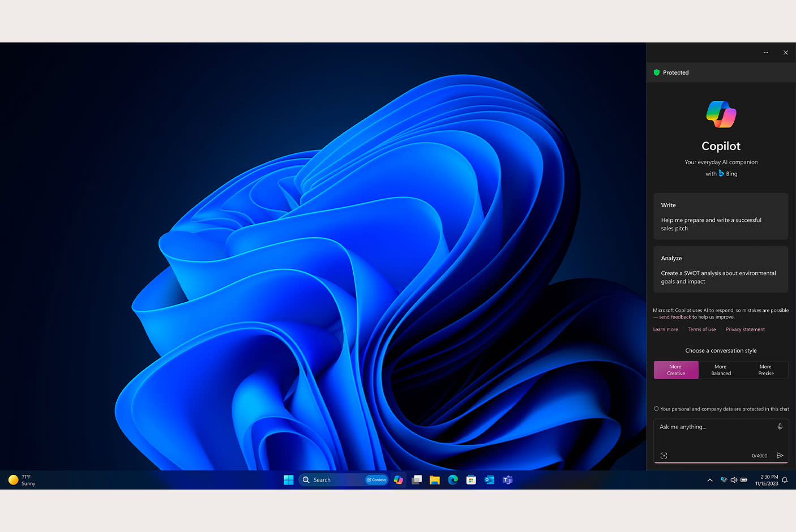The image size is (796, 532).
Task: Open Outlook from the taskbar
Action: 489,480
